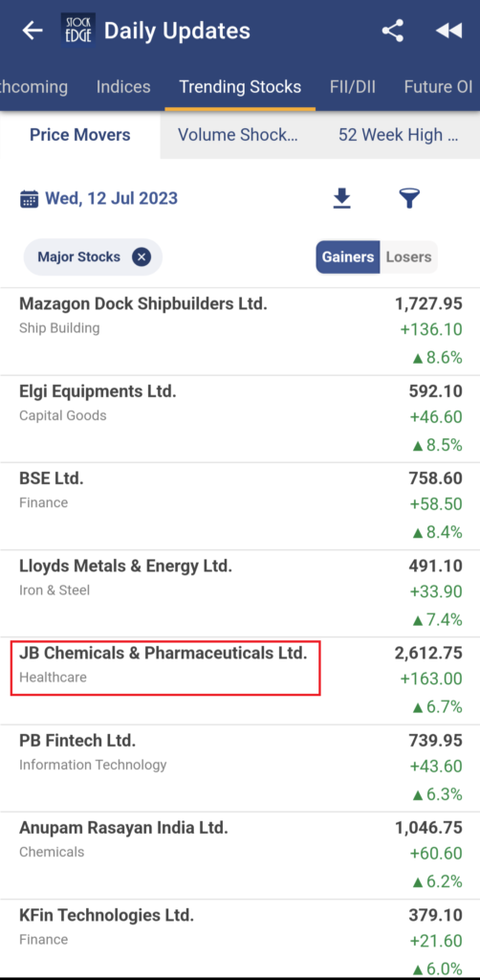The width and height of the screenshot is (480, 980).
Task: Select the Price Movers sub-tab
Action: coord(80,135)
